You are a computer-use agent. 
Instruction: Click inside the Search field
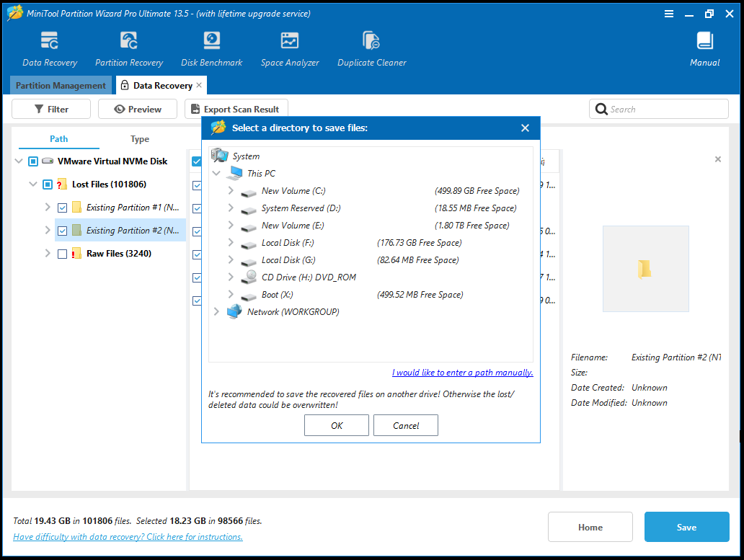[x=658, y=109]
